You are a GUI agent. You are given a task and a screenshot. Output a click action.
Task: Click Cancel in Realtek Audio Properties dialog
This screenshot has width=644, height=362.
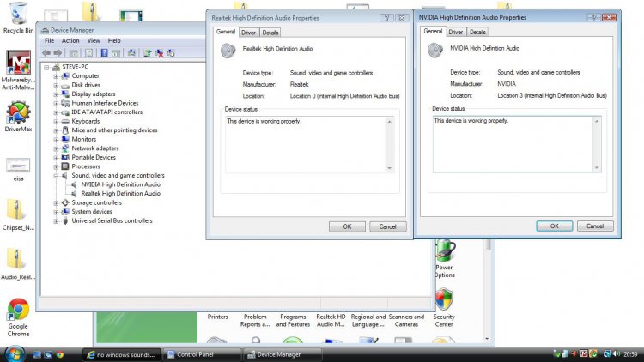pyautogui.click(x=388, y=226)
